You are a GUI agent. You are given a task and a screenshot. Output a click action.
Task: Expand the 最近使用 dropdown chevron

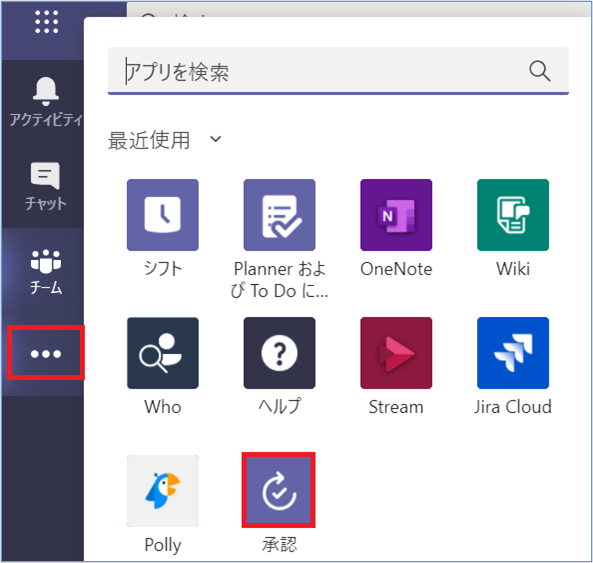tap(216, 139)
